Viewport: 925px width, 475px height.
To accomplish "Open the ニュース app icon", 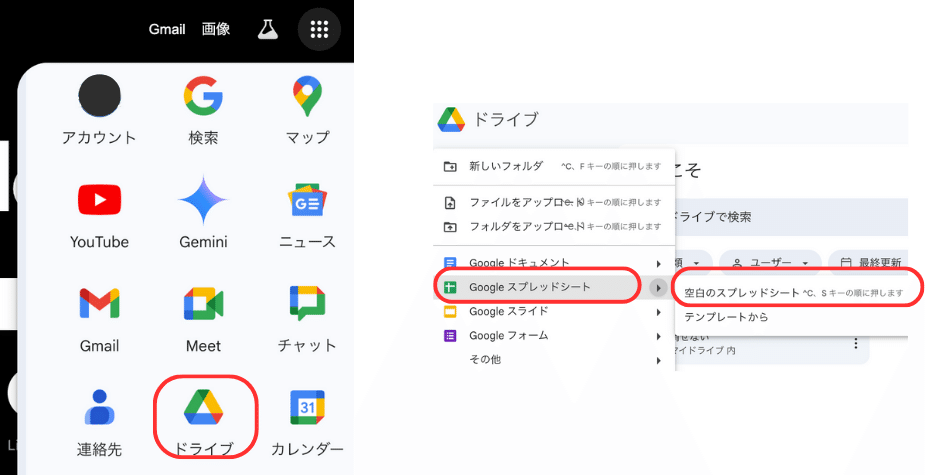I will [307, 215].
